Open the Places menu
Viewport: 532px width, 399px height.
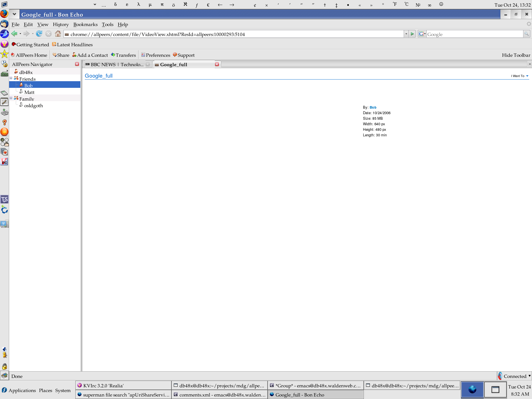point(45,390)
